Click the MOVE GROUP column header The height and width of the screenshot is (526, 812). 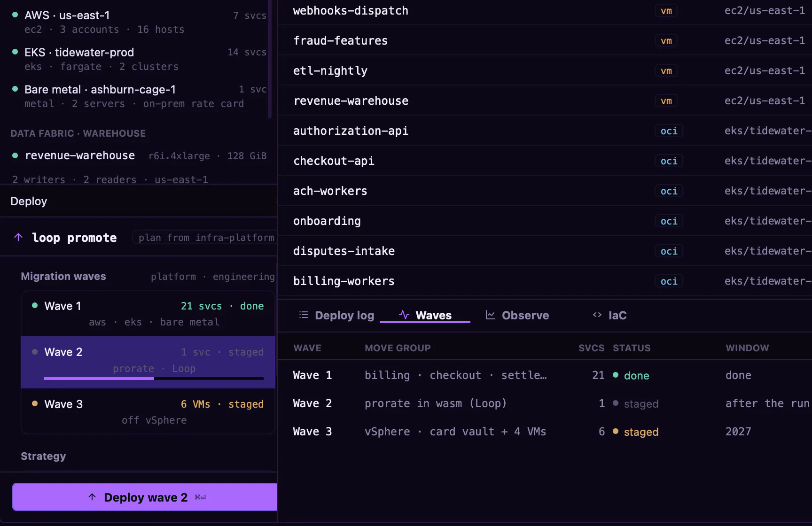coord(398,348)
